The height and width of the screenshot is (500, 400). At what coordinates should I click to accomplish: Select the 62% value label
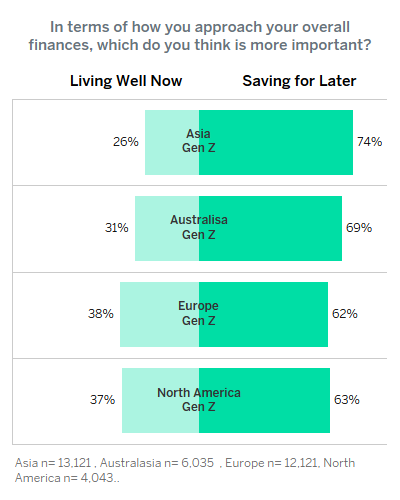pos(345,314)
